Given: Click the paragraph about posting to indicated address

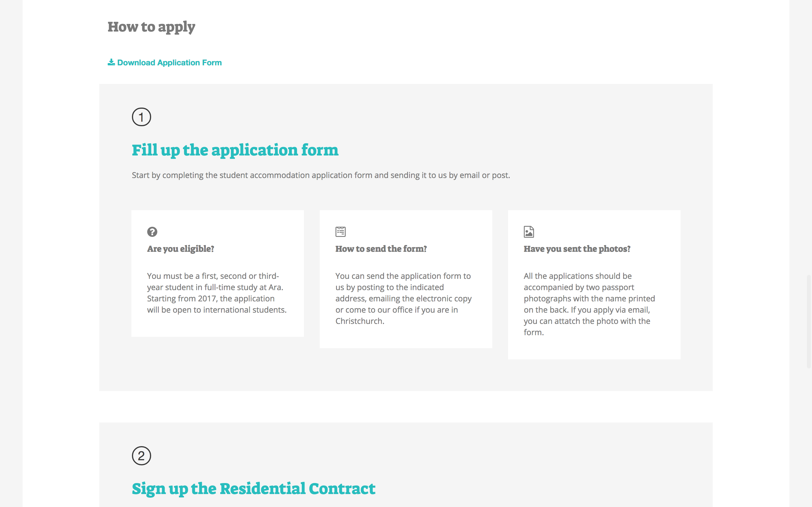Looking at the screenshot, I should tap(403, 299).
